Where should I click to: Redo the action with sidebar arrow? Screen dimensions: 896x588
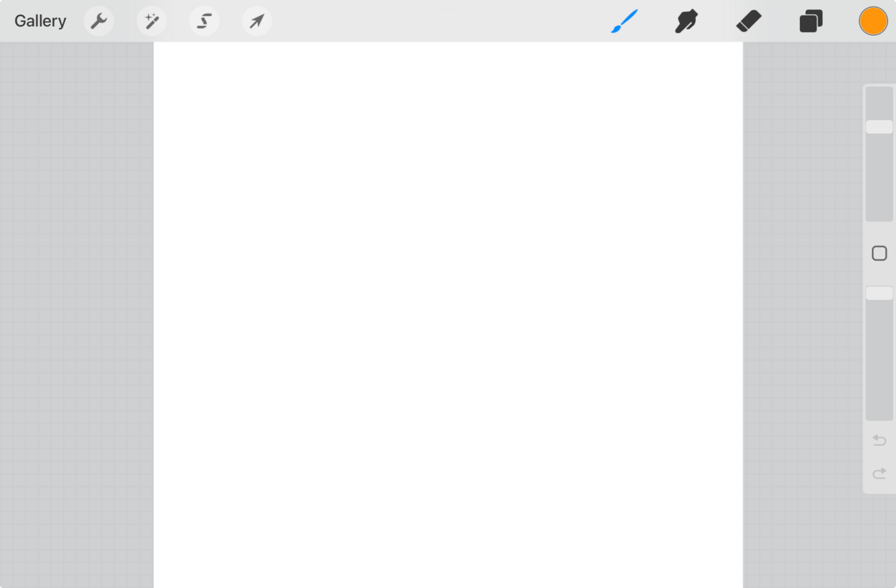coord(879,474)
